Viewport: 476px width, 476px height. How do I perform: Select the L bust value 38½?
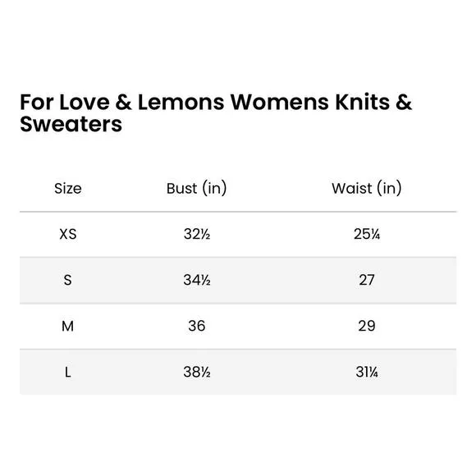pyautogui.click(x=197, y=372)
